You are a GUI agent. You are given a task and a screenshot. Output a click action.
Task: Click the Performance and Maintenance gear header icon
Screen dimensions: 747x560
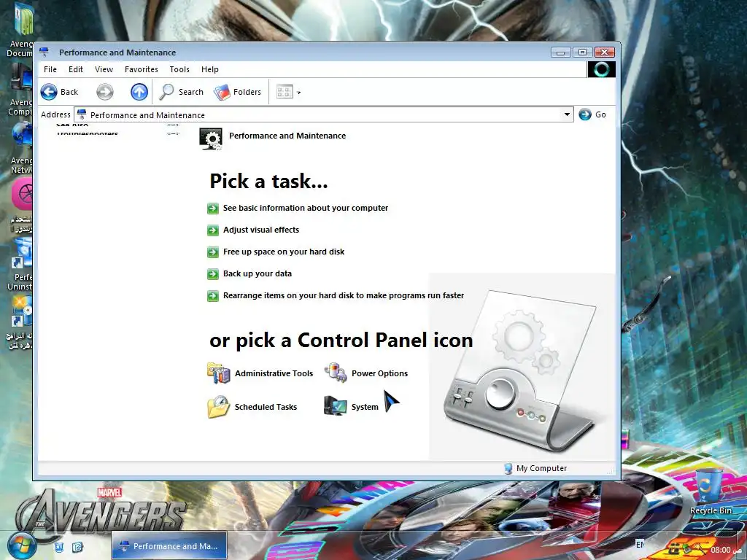tap(211, 139)
